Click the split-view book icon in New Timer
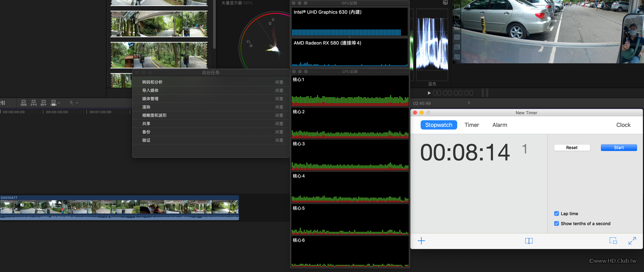This screenshot has width=644, height=272. click(529, 241)
